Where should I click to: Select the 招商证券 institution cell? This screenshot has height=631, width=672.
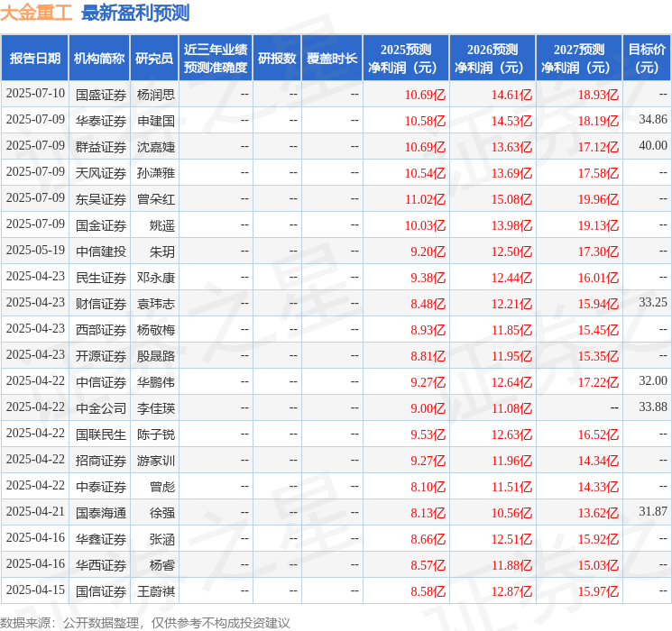click(x=101, y=461)
